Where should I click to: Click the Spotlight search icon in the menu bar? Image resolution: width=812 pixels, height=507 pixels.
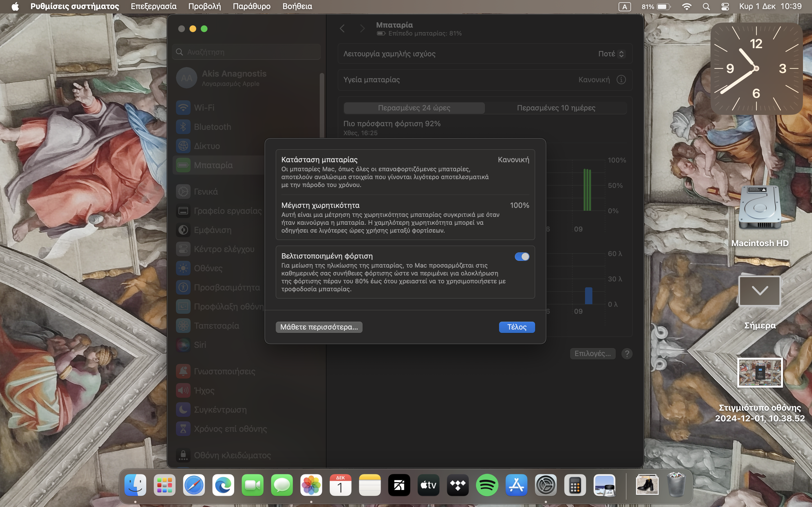coord(706,6)
